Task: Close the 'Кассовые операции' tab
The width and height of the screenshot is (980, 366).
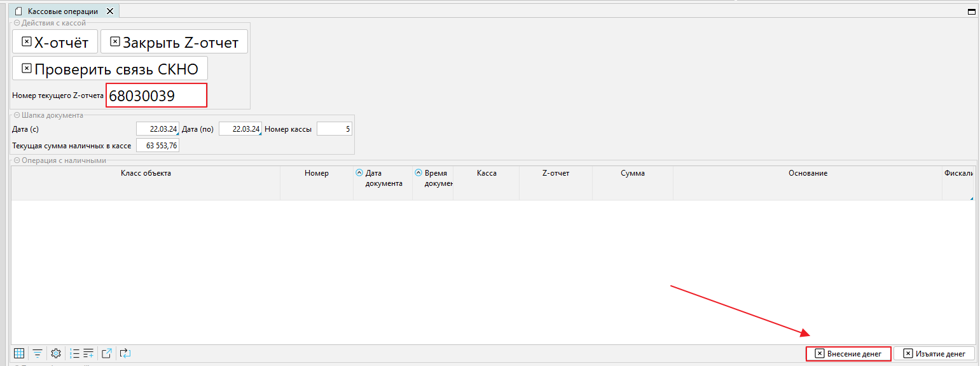Action: (110, 11)
